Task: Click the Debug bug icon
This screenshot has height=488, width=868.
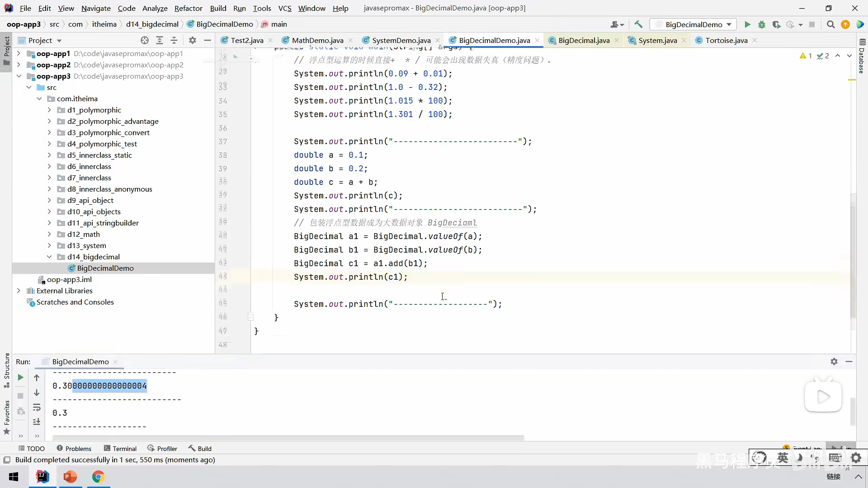Action: coord(762,24)
